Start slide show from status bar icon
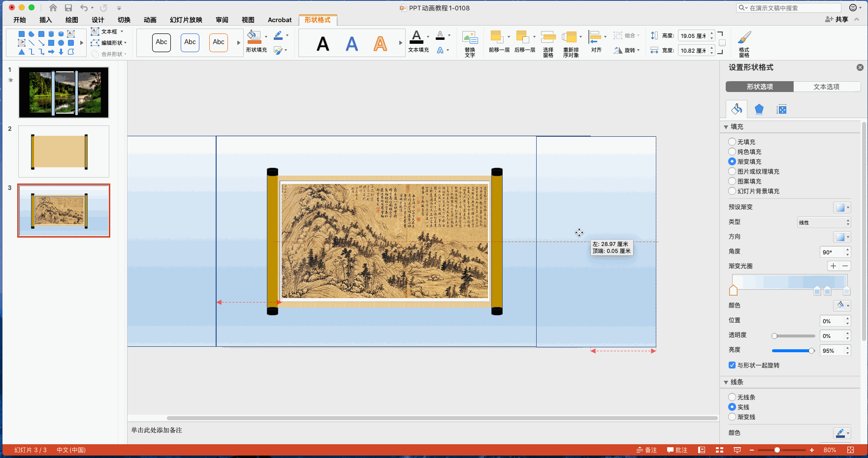Viewport: 868px width, 458px height. 737,450
